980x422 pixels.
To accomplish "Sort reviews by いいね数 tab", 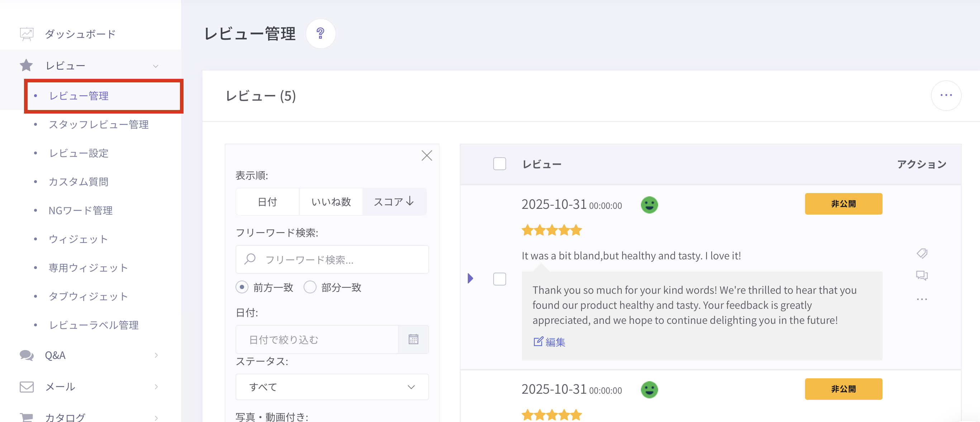I will tap(330, 202).
